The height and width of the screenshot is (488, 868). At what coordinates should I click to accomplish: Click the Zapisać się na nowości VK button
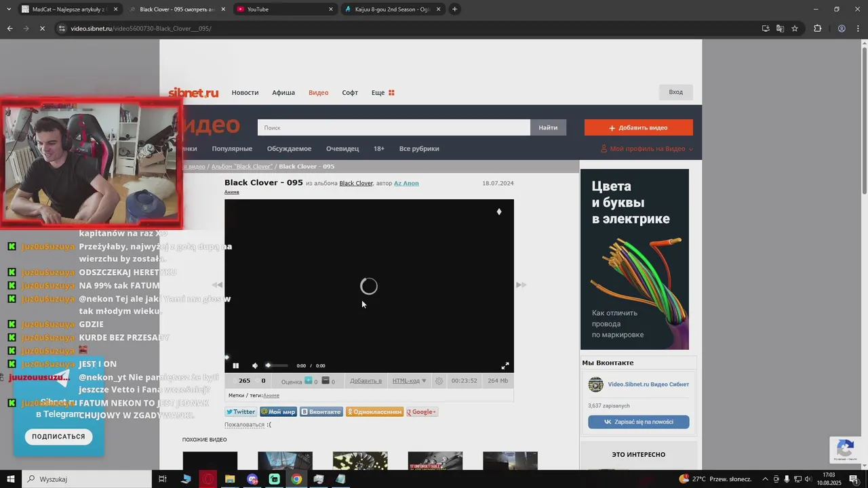point(639,422)
